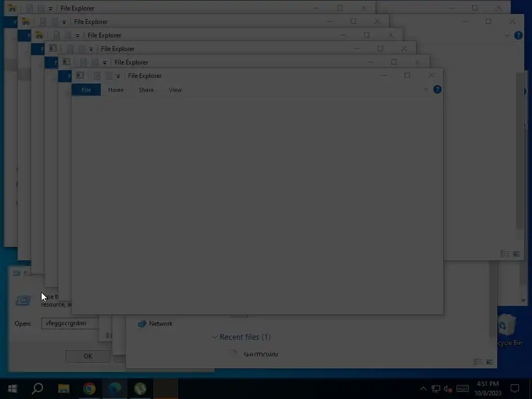Click the green globe app on the taskbar
This screenshot has height=399, width=532.
tap(140, 389)
